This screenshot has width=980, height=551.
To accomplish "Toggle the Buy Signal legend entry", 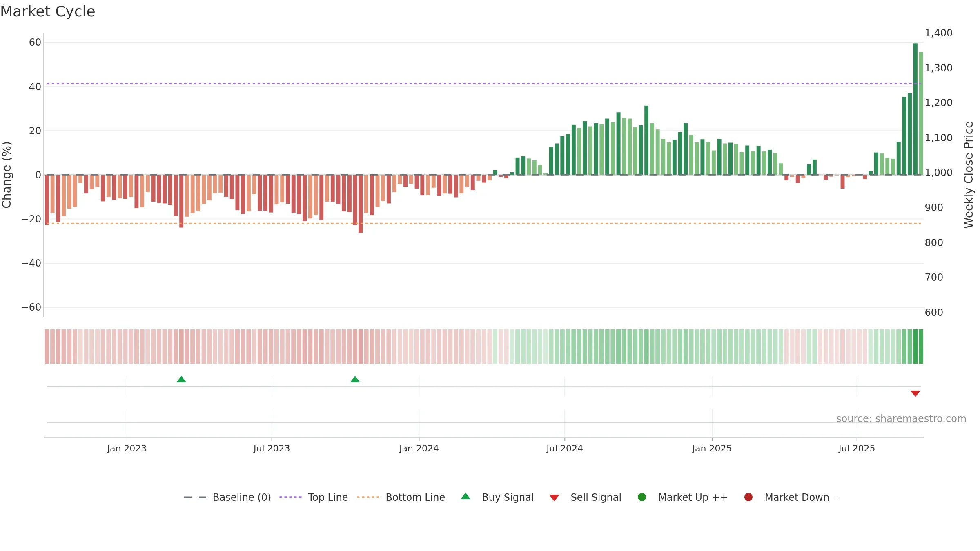I will pyautogui.click(x=497, y=497).
